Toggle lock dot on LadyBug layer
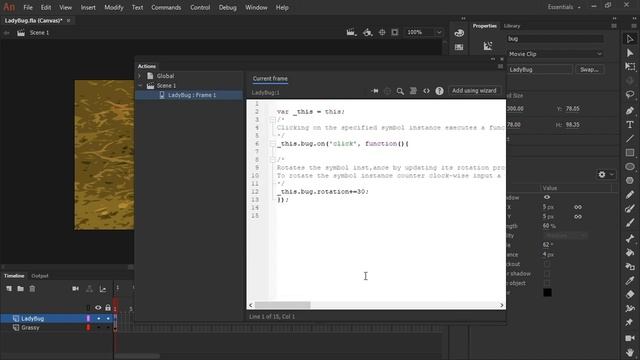 click(108, 318)
